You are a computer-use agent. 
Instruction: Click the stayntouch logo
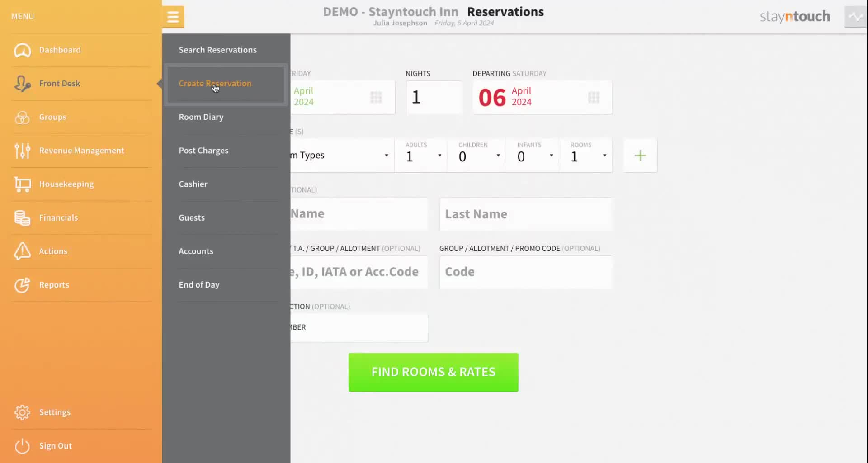795,17
